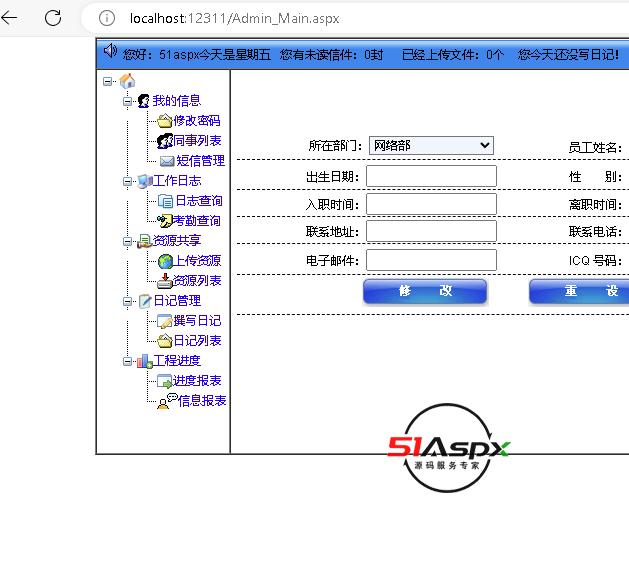This screenshot has height=579, width=629.
Task: Open the 我的信息 menu item
Action: click(x=177, y=101)
